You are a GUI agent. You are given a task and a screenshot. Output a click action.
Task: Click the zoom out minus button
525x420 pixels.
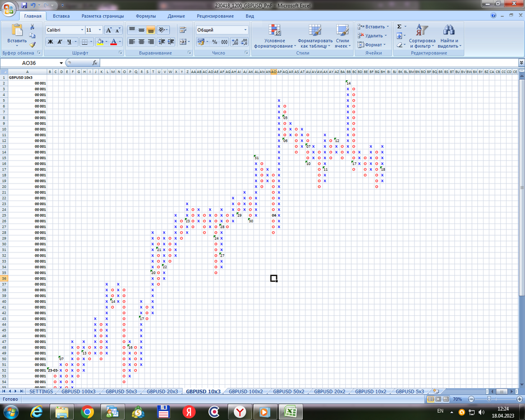471,399
